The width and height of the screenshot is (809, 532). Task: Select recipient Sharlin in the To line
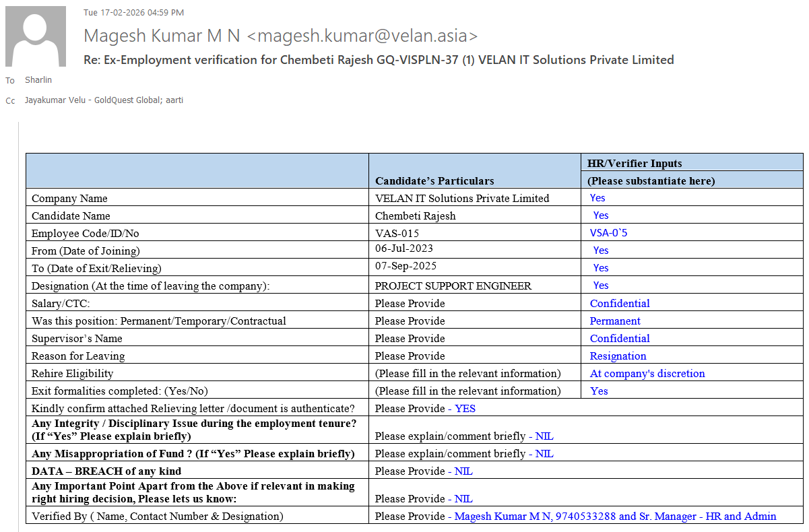coord(38,80)
